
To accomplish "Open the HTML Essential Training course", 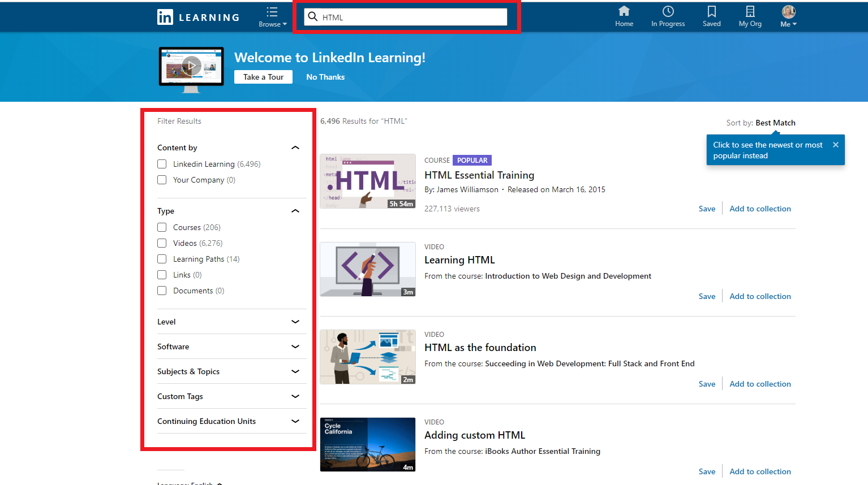I will coord(479,175).
